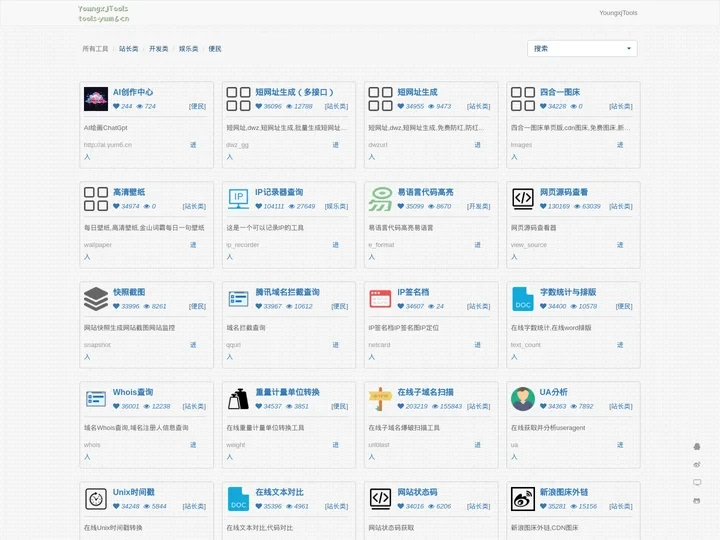720x540 pixels.
Task: Click [娱乐类] tag on IP记录器查询 card
Action: click(x=336, y=206)
